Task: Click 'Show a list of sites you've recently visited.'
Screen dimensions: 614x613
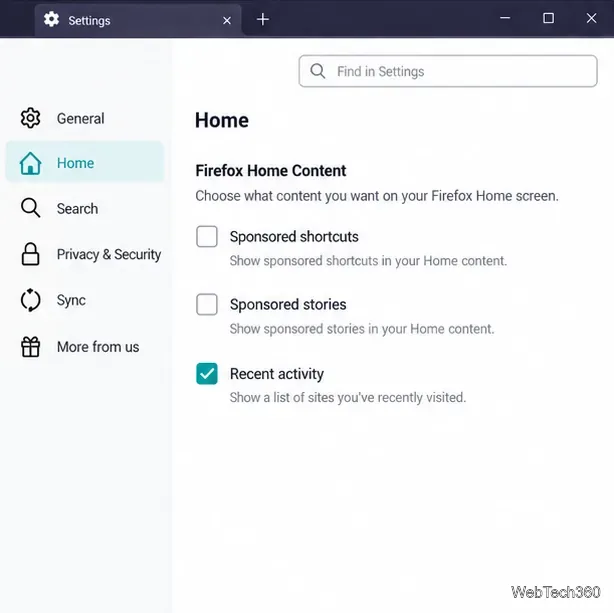Action: pyautogui.click(x=348, y=397)
